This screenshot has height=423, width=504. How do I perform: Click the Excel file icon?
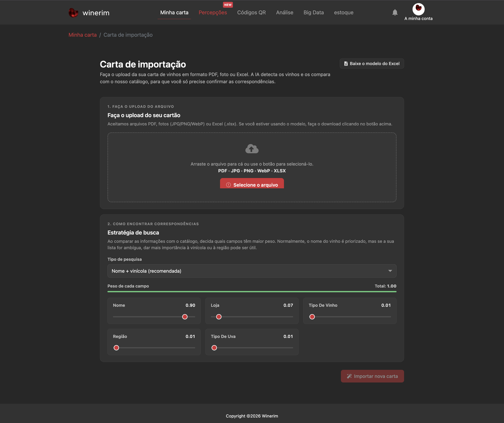click(346, 64)
